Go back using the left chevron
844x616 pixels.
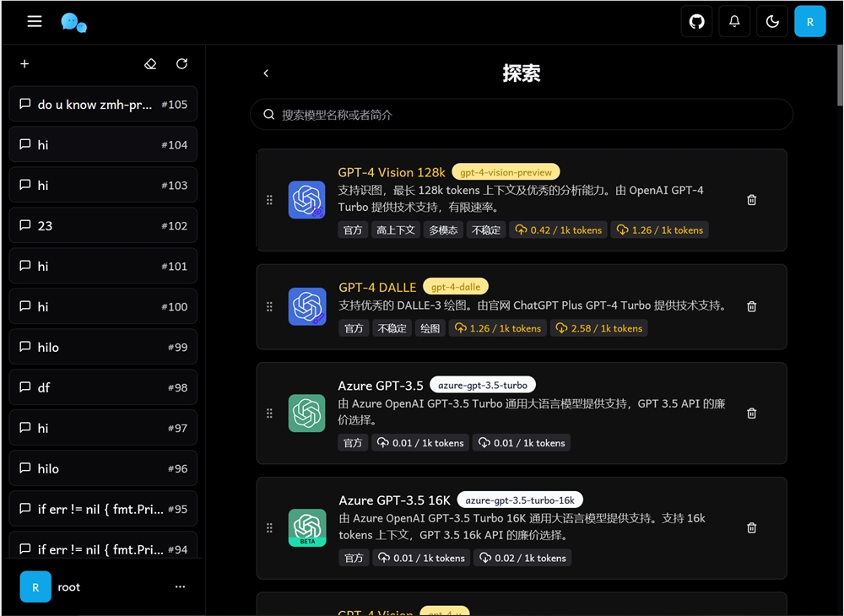tap(266, 73)
